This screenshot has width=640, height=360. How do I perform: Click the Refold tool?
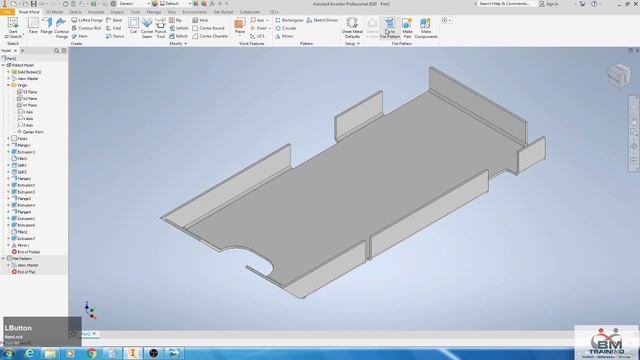[179, 36]
